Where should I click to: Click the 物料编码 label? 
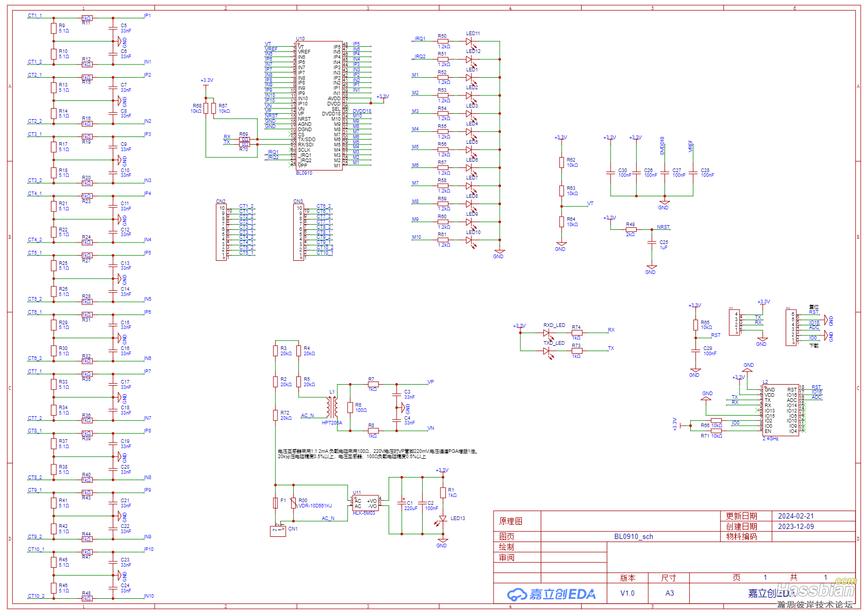click(x=741, y=537)
